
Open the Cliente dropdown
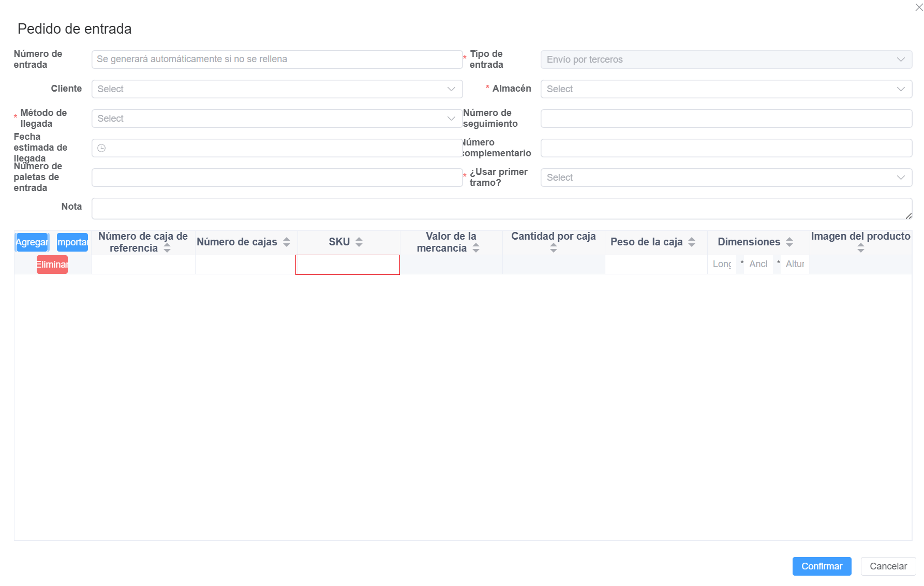(x=277, y=89)
